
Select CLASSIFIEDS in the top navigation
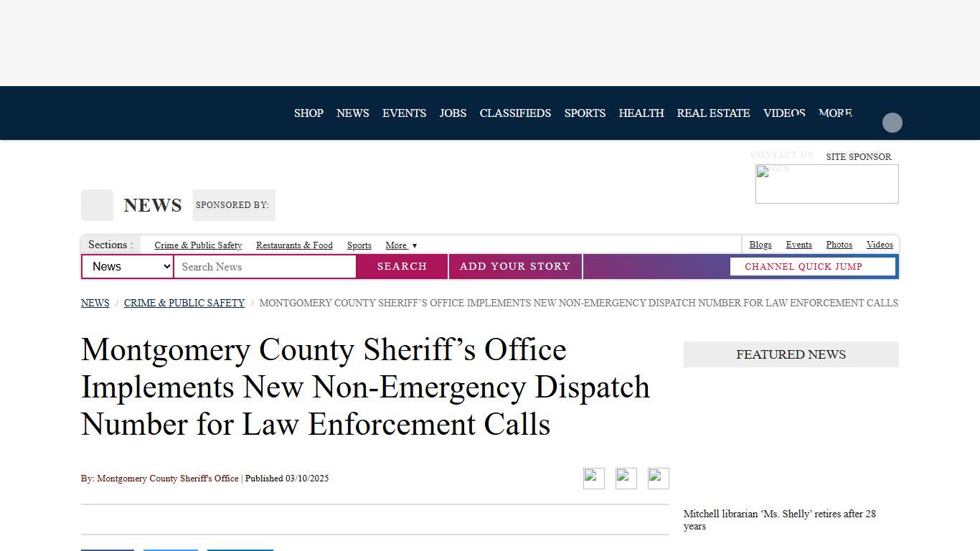[x=515, y=113]
